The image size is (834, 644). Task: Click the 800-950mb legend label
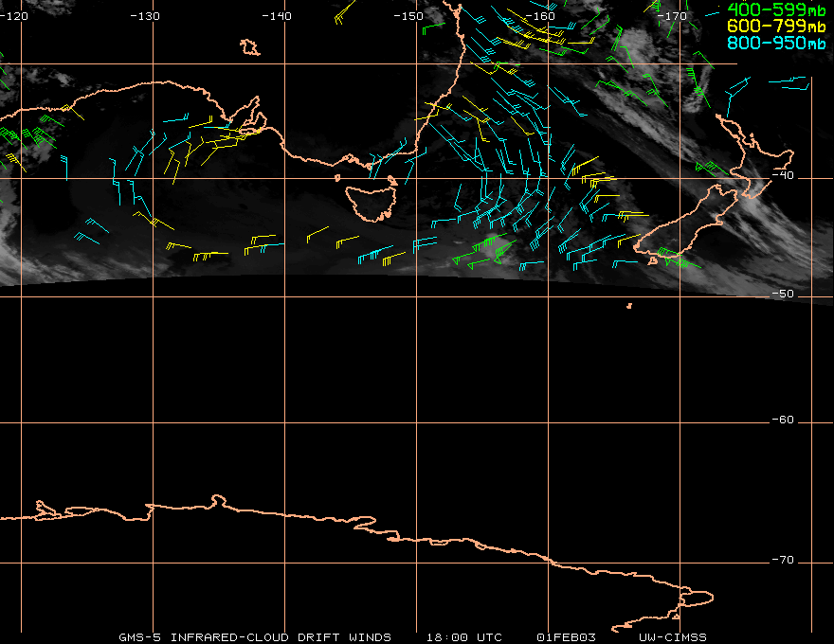coord(776,43)
